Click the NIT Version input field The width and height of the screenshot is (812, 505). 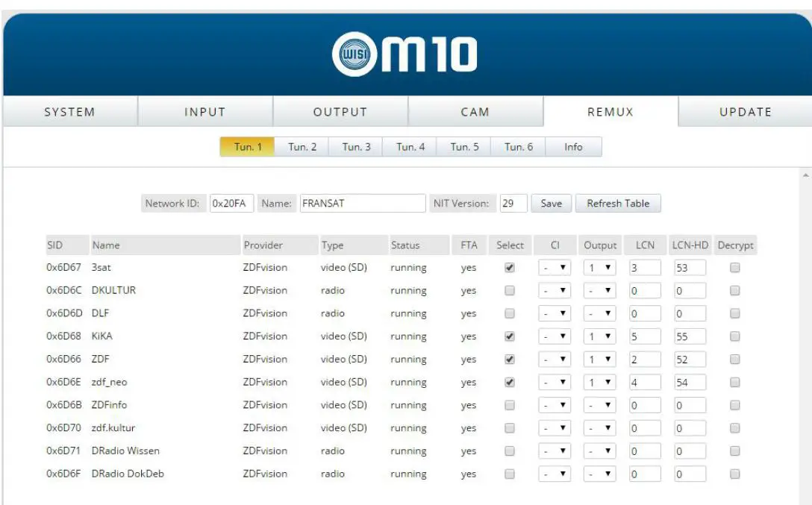[x=513, y=203]
